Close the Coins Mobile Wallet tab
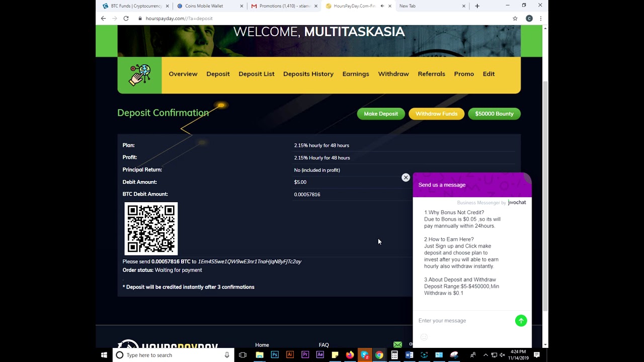The width and height of the screenshot is (644, 362). (242, 6)
